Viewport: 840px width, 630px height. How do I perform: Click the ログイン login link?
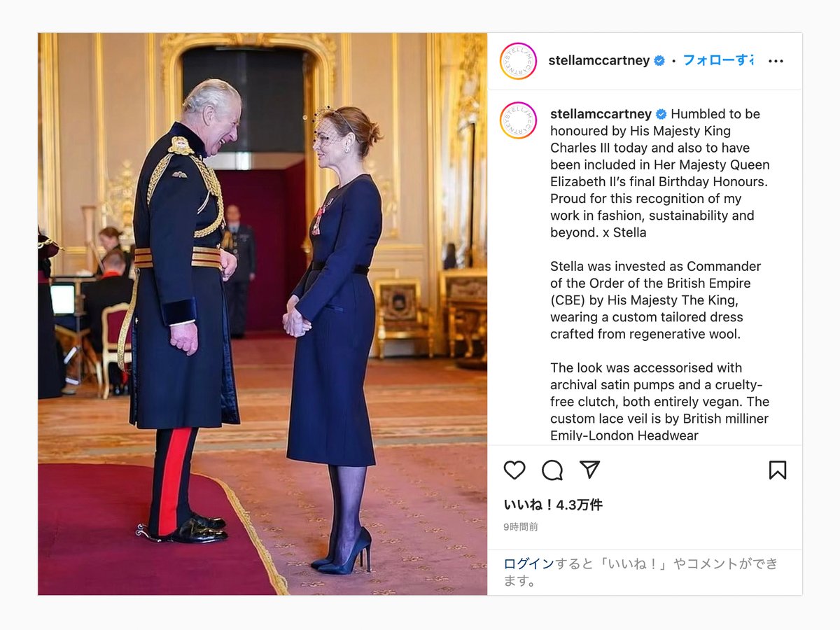[528, 564]
